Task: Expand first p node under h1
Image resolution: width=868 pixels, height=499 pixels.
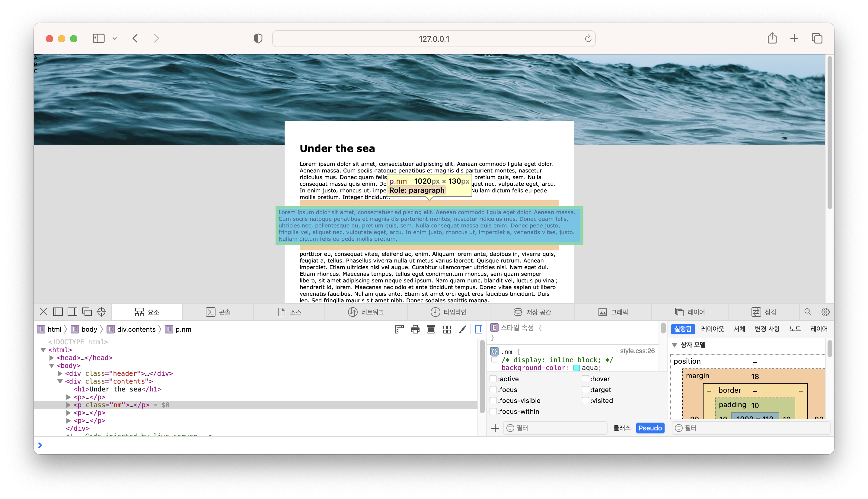Action: [69, 397]
